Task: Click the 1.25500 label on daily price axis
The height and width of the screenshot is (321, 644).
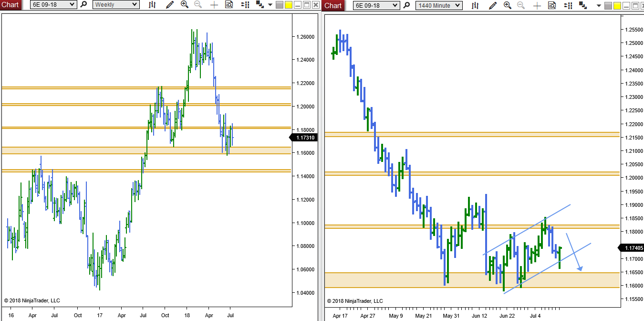Action: click(634, 30)
